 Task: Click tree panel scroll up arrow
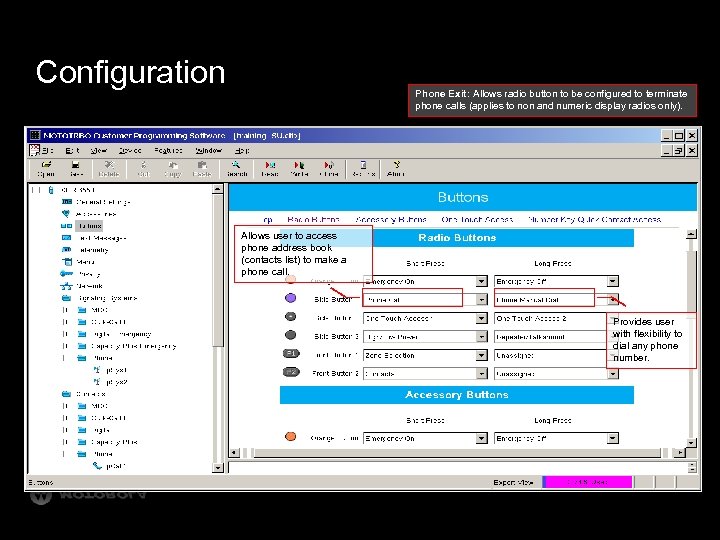pos(218,189)
